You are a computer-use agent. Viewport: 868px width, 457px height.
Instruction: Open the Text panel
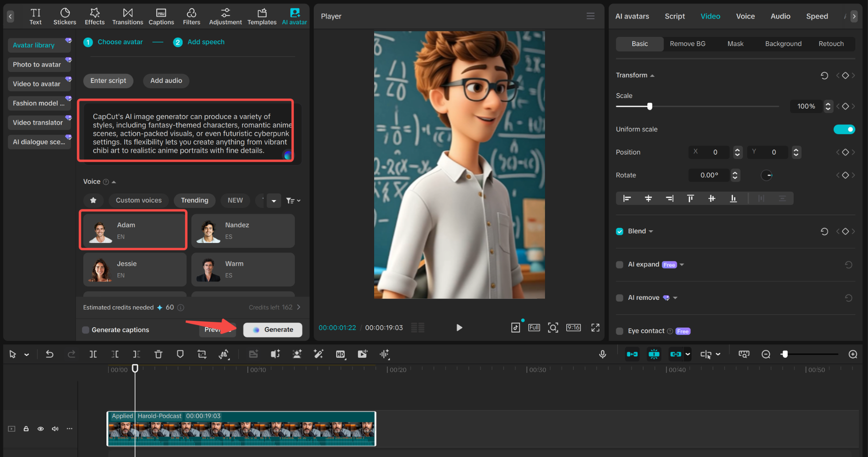click(x=36, y=16)
